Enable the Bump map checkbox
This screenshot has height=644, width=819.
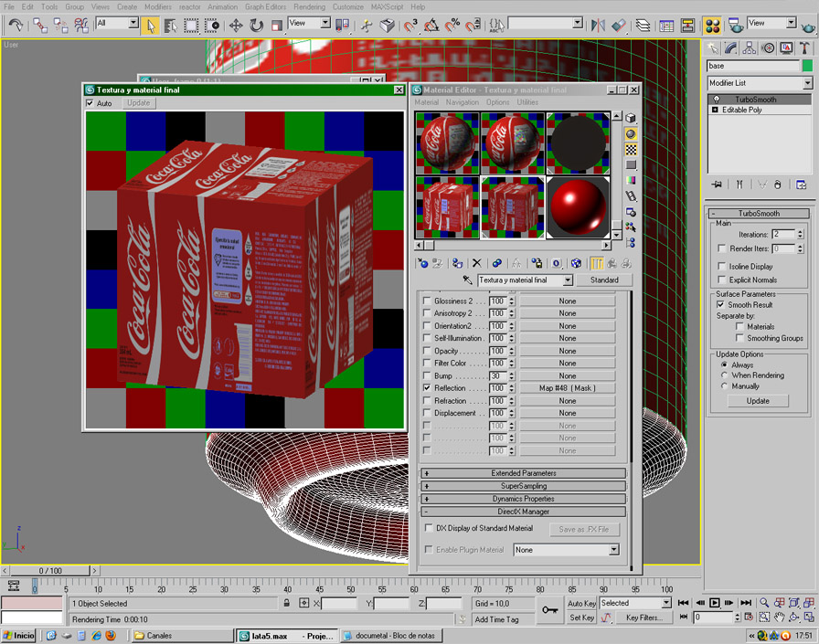[x=427, y=375]
